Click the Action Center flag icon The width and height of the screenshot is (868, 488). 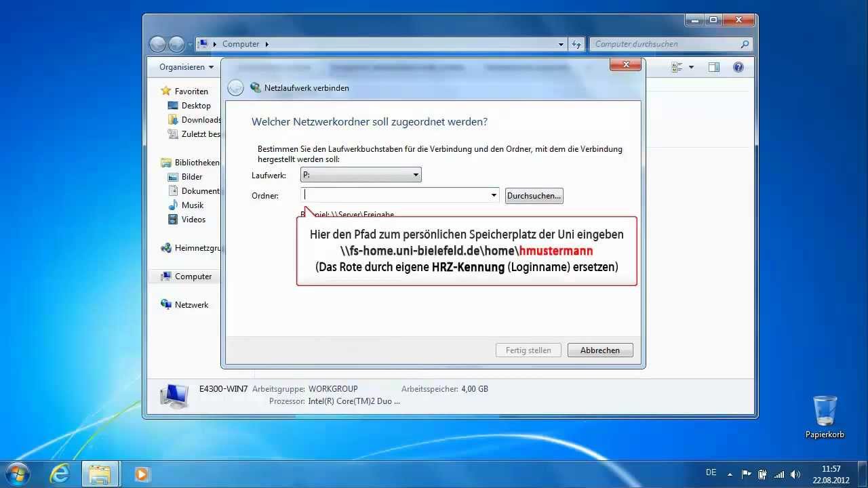[x=746, y=474]
